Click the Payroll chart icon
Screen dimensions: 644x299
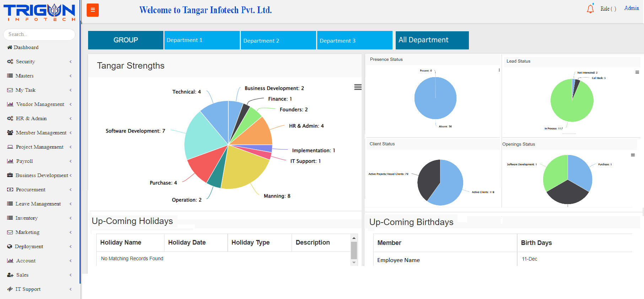click(x=10, y=161)
